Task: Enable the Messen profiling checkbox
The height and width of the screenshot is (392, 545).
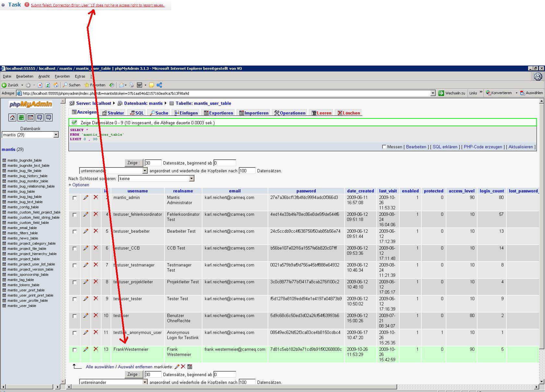Action: click(384, 147)
